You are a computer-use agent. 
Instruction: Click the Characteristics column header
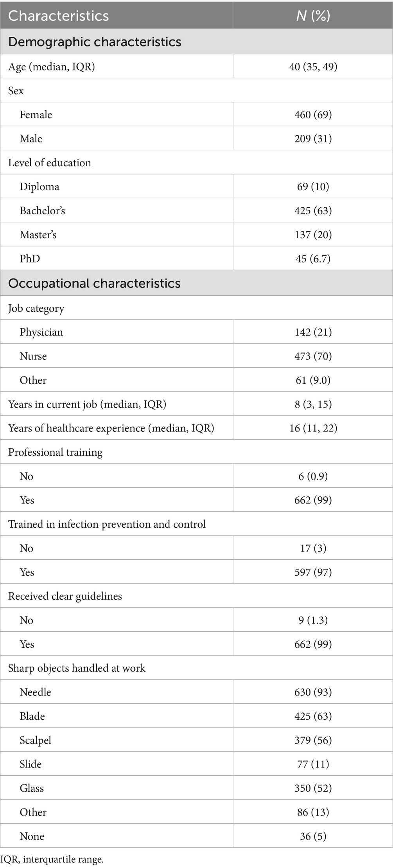coord(59,16)
